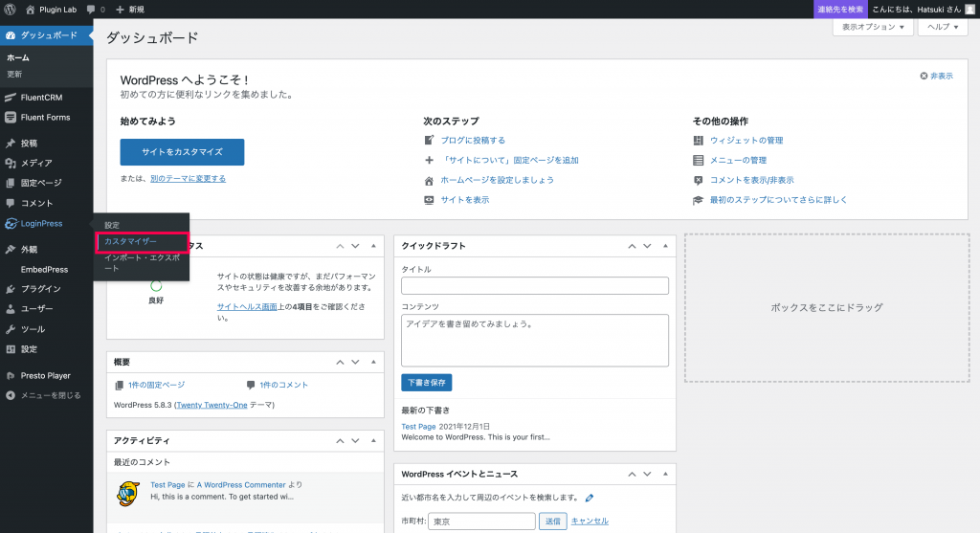Screen dimensions: 980x533
Task: Open Fluent Forms sidebar item
Action: point(47,118)
